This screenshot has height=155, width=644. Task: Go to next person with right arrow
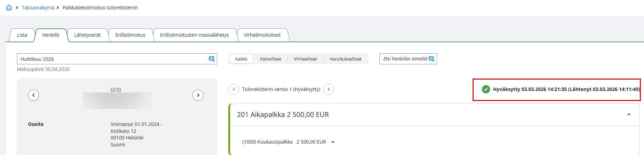(x=198, y=95)
